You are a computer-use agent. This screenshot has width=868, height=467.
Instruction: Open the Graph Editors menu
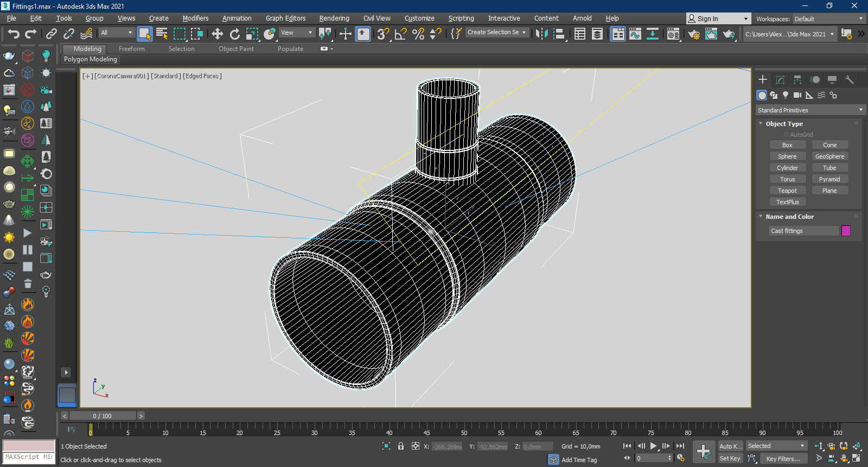point(285,18)
